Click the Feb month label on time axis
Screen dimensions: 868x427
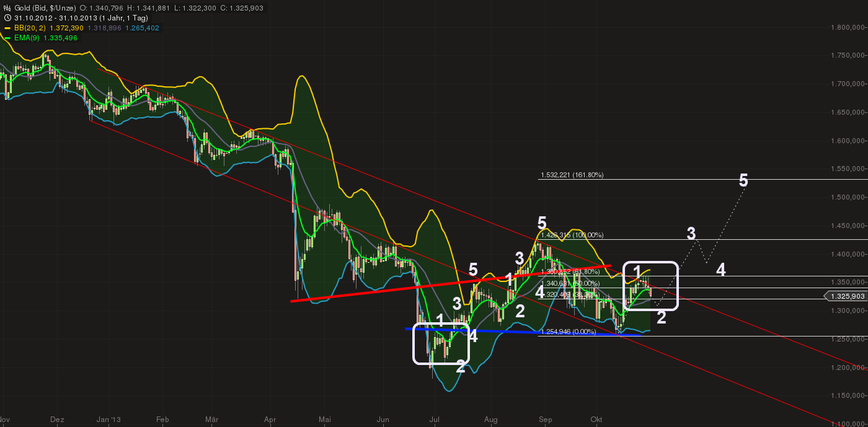tap(162, 420)
